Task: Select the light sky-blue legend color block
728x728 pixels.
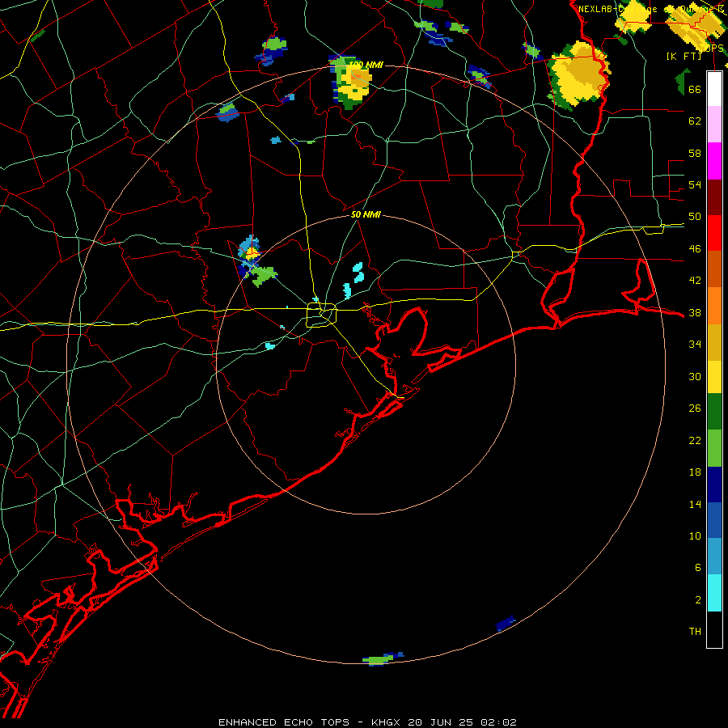Action: click(714, 557)
